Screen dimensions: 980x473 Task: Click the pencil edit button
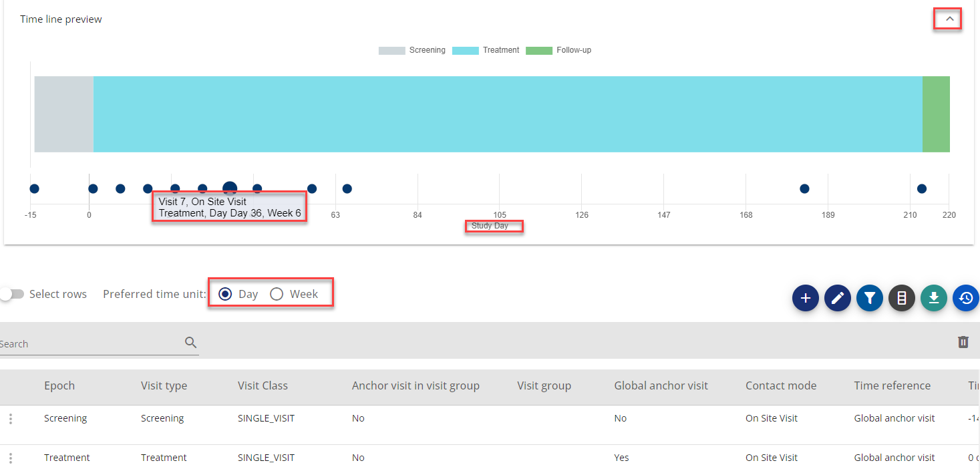pyautogui.click(x=838, y=298)
